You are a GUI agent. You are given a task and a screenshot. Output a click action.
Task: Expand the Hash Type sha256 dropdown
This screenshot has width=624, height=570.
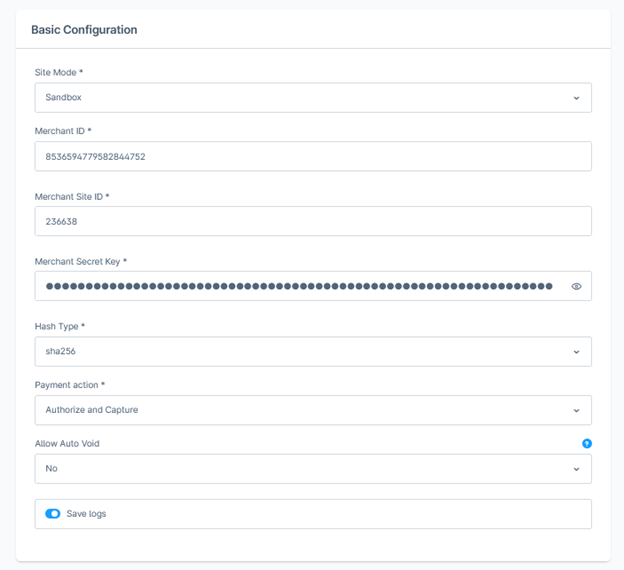pos(313,351)
